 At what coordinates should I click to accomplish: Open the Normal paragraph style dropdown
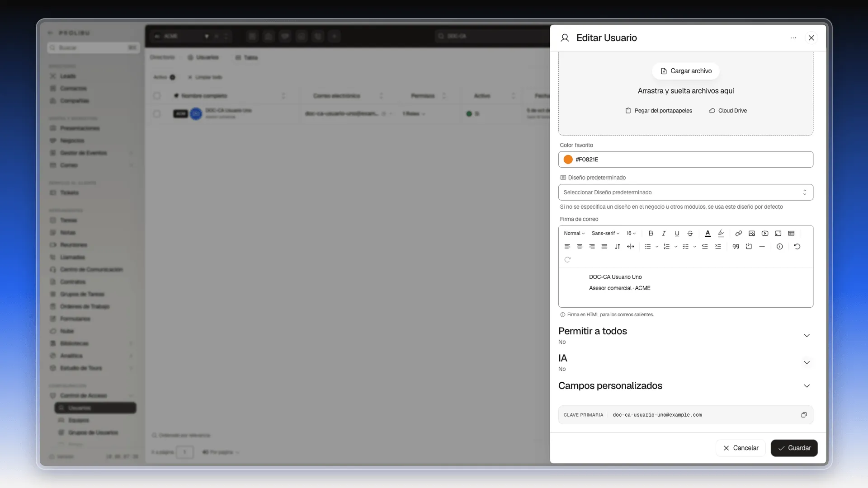[574, 234]
